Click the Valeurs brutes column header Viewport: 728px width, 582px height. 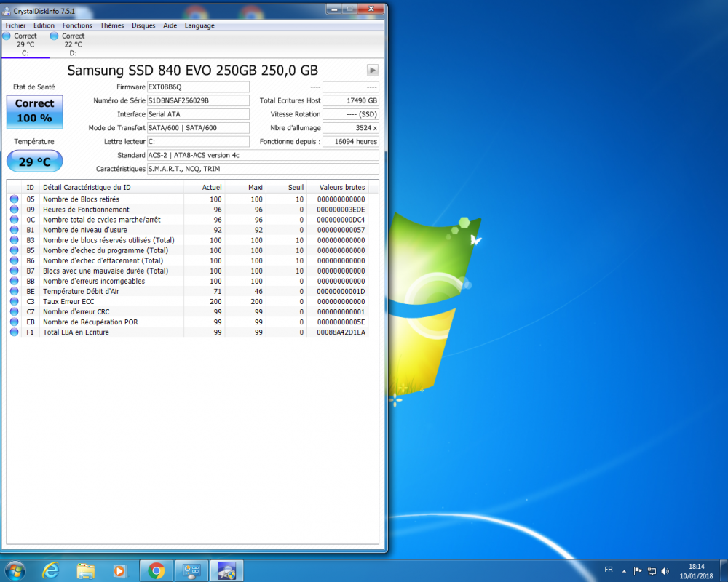pos(342,187)
